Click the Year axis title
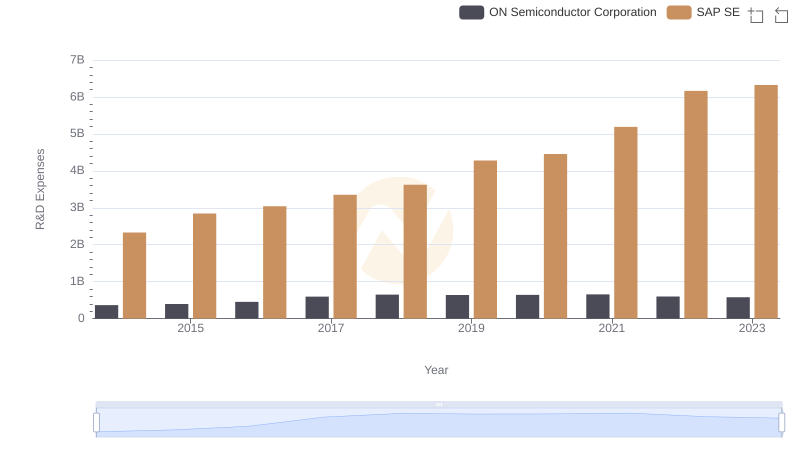 (436, 370)
